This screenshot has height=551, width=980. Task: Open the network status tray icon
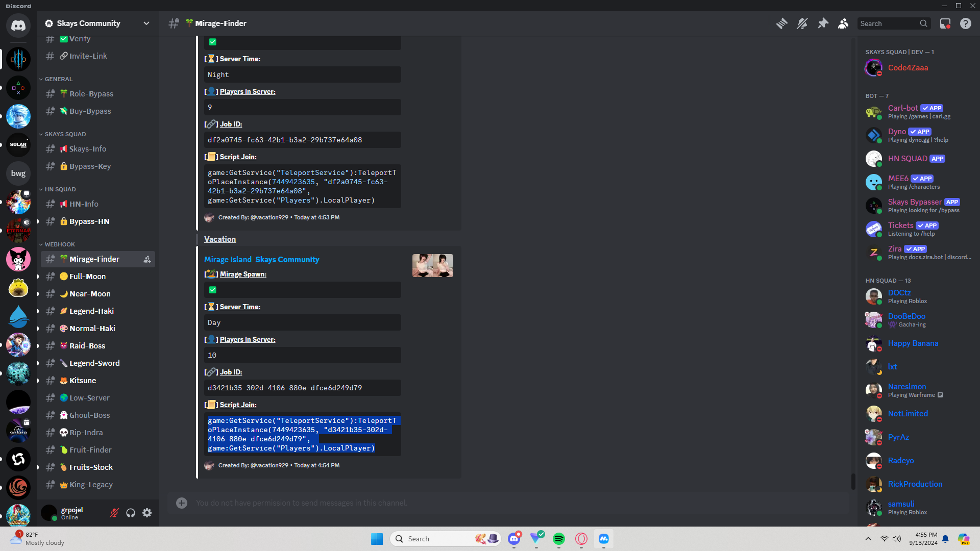884,539
